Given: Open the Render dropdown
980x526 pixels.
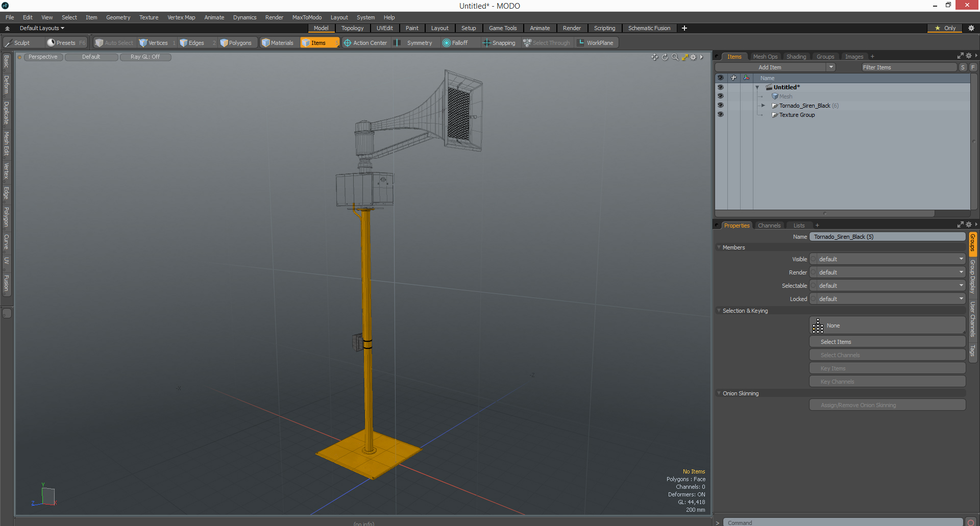Looking at the screenshot, I should (887, 272).
